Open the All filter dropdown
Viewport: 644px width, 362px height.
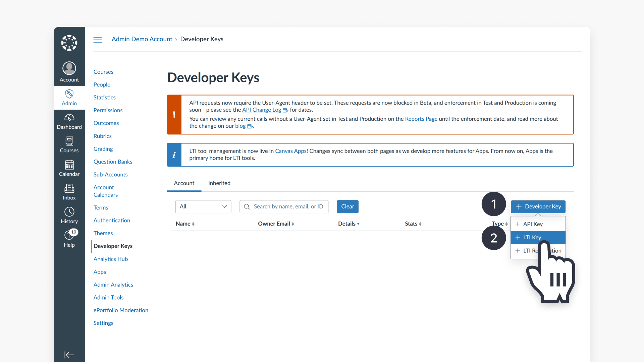pos(203,206)
